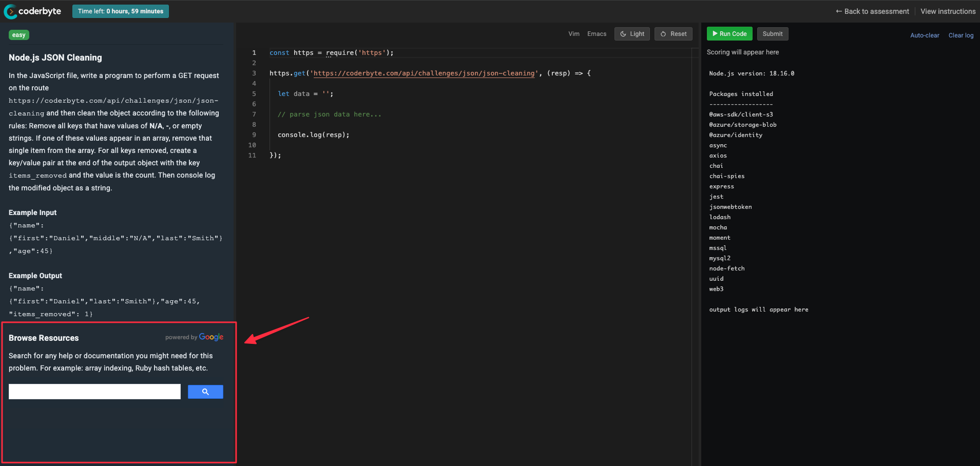Click the blue search magnifier button
The height and width of the screenshot is (466, 980).
[205, 392]
